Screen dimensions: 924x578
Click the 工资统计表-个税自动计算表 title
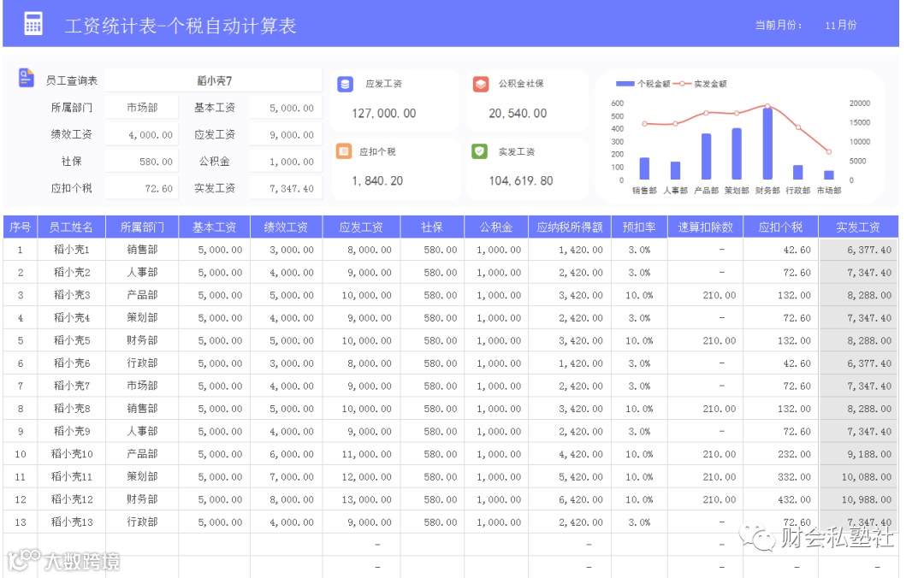coord(181,26)
